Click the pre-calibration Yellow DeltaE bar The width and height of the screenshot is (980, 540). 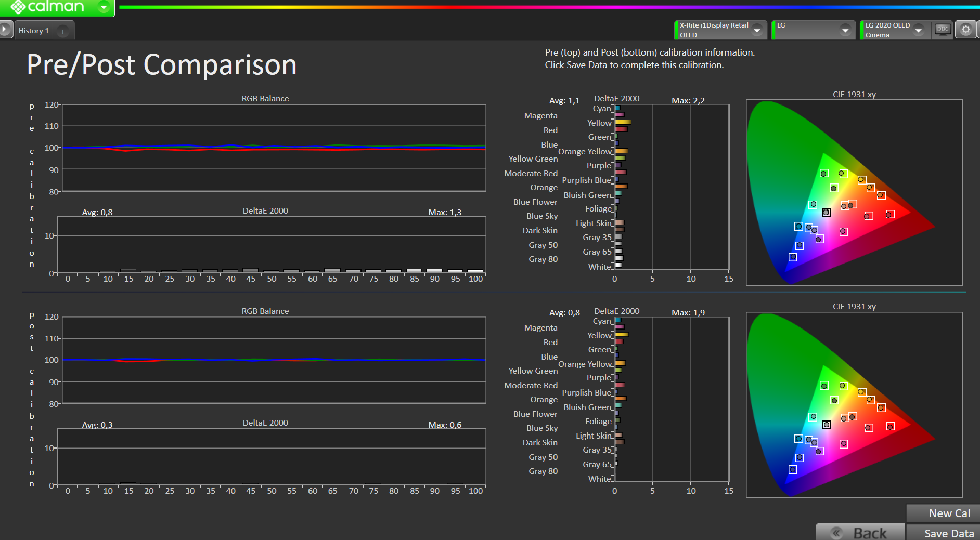coord(623,122)
